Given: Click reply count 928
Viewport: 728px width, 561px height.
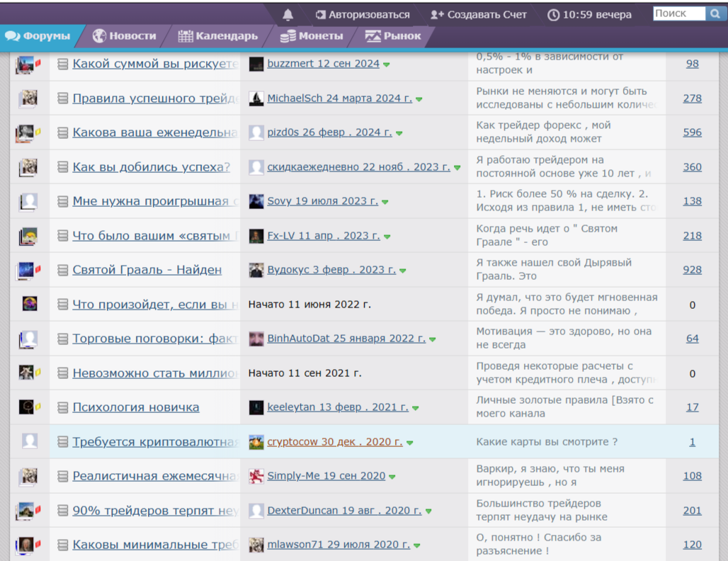Looking at the screenshot, I should (x=693, y=271).
